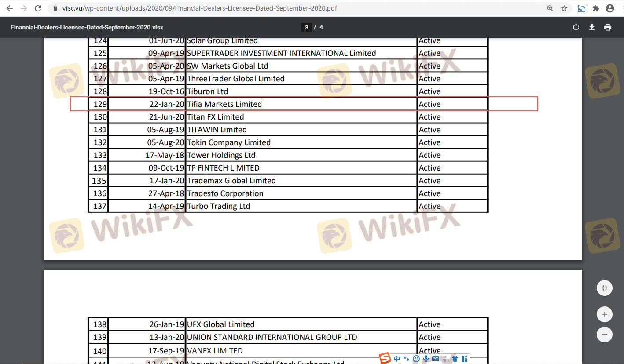Zoom out using the minus button
Viewport: 624px width, 364px height.
click(604, 334)
